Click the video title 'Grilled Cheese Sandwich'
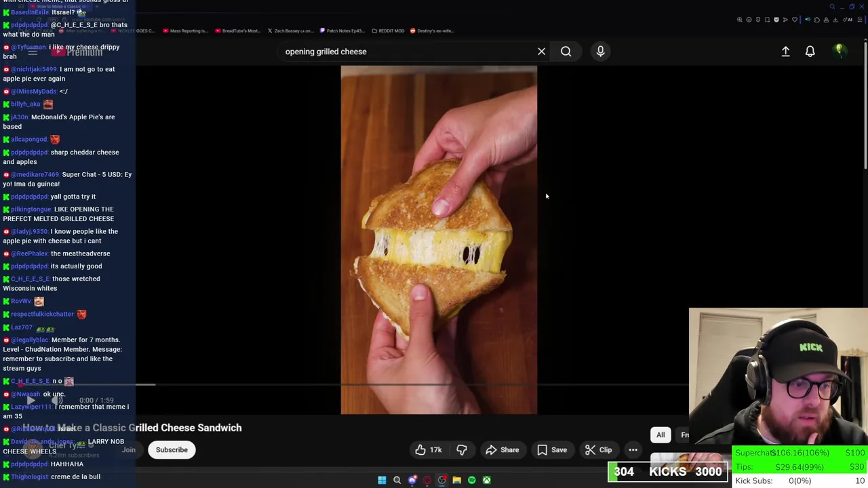The width and height of the screenshot is (868, 488). point(185,428)
